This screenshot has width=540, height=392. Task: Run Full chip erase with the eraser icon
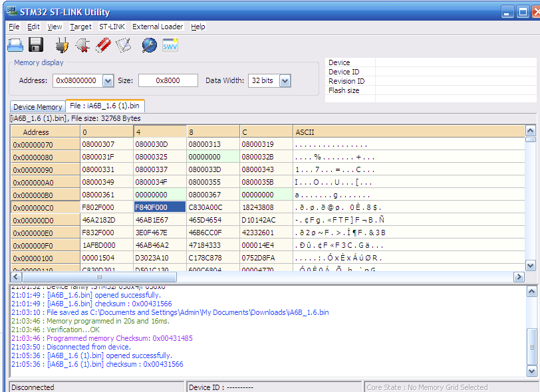(103, 45)
